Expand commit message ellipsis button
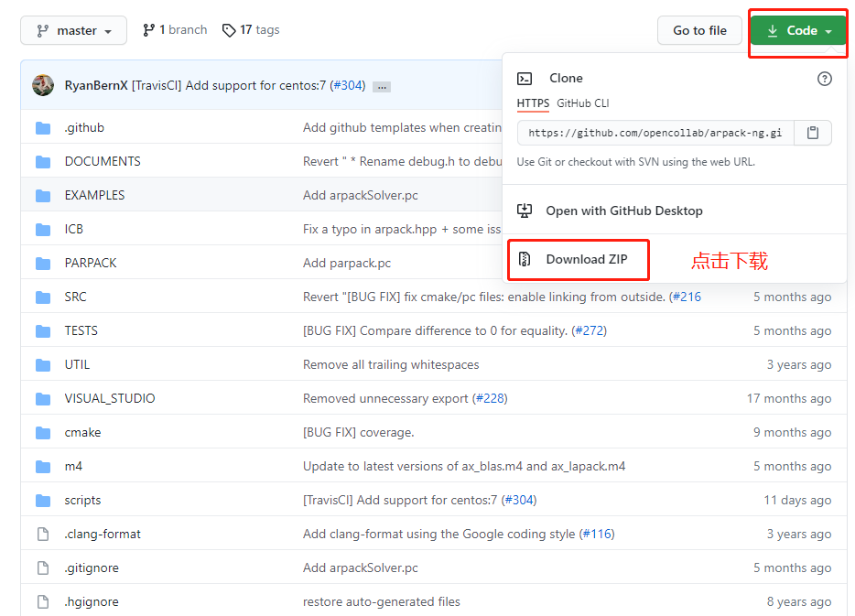The height and width of the screenshot is (616, 855). pos(382,87)
